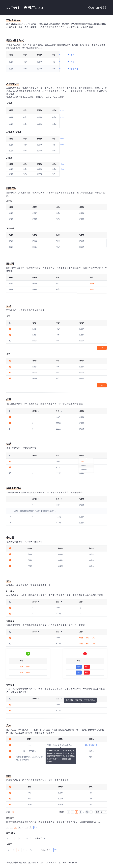Click 更多 link in 100元 row of 文字操作 table
Image resolution: width=113 pixels, height=868 pixels.
pos(94,638)
